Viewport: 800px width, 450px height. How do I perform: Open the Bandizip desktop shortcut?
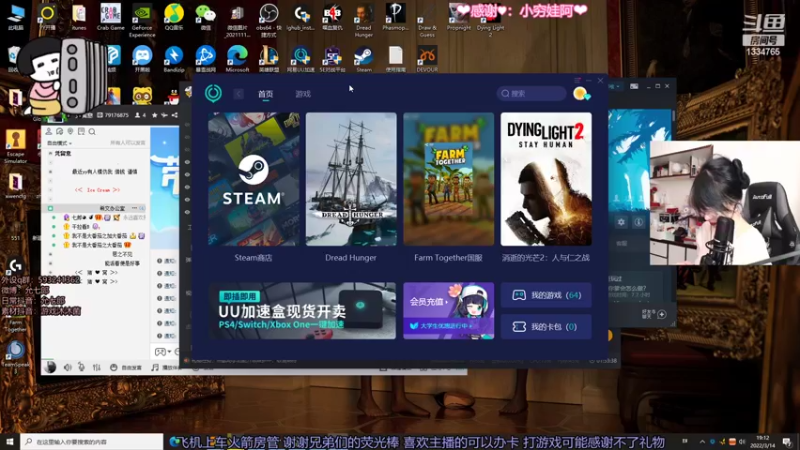(x=174, y=59)
